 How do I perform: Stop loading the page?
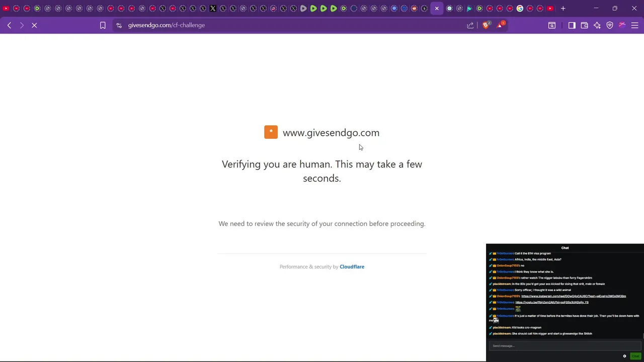(x=34, y=25)
